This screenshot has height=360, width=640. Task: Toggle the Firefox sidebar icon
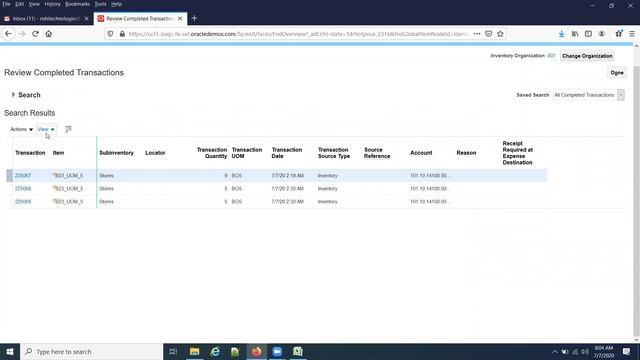click(588, 34)
